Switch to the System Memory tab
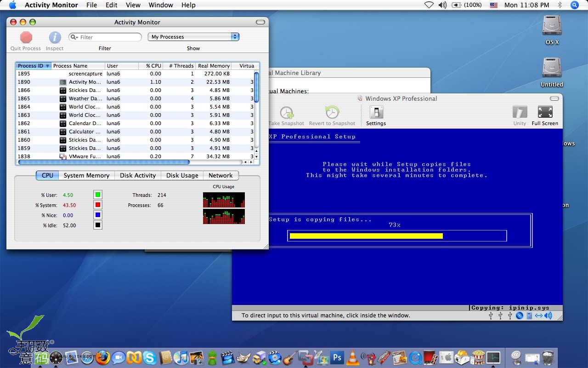Screen dimensions: 588x368 tap(86, 175)
